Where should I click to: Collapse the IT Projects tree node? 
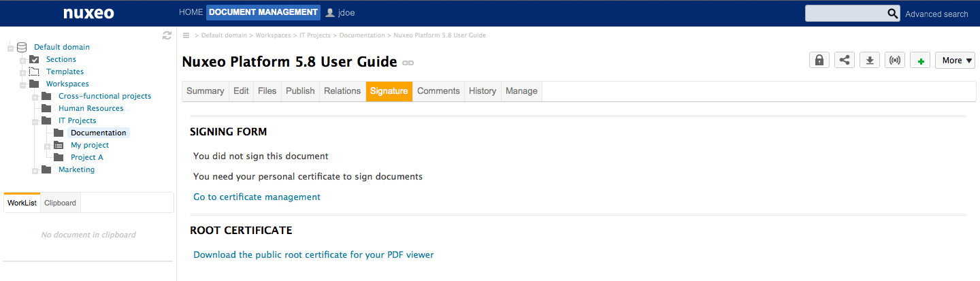35,121
